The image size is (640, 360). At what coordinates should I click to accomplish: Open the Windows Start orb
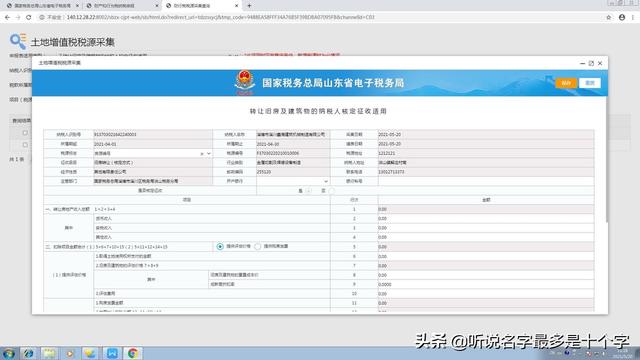tap(9, 353)
